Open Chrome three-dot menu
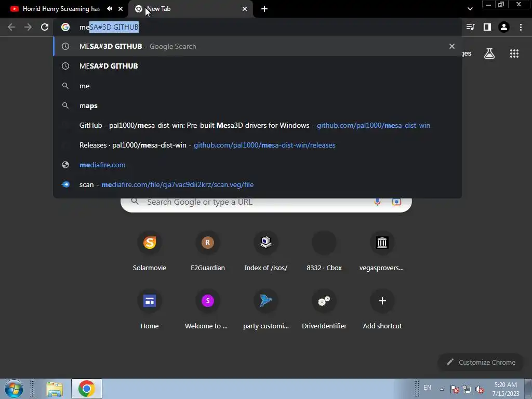The image size is (532, 399). click(x=521, y=27)
